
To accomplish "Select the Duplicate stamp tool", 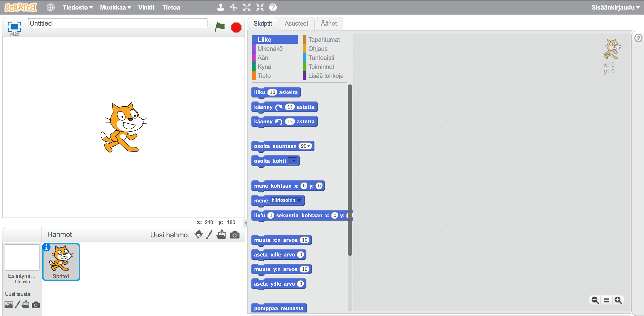I will (x=221, y=7).
